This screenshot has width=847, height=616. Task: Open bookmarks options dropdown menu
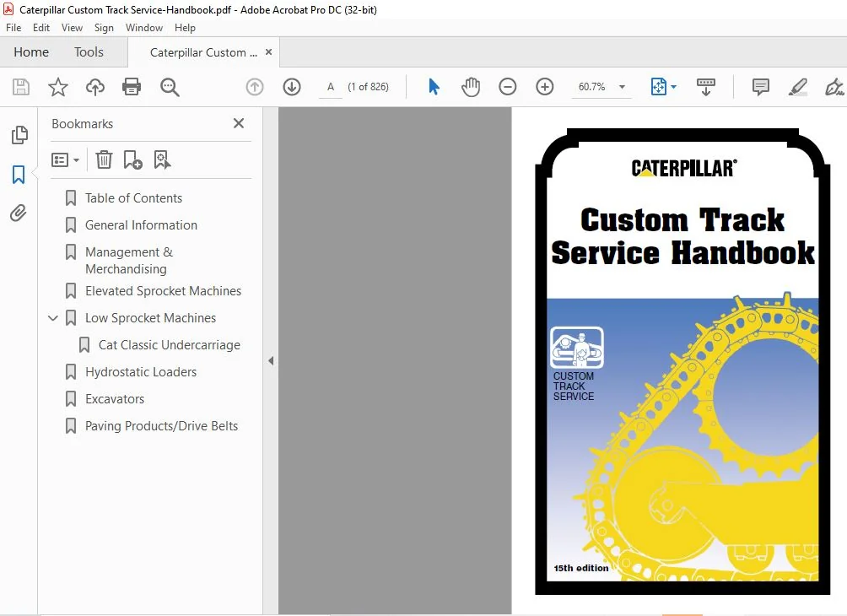[x=65, y=160]
